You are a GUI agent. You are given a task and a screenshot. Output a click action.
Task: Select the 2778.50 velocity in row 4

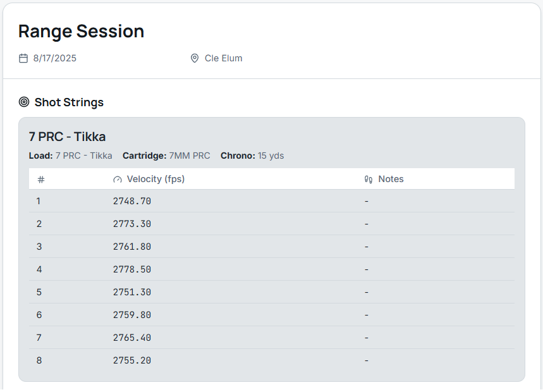click(132, 269)
